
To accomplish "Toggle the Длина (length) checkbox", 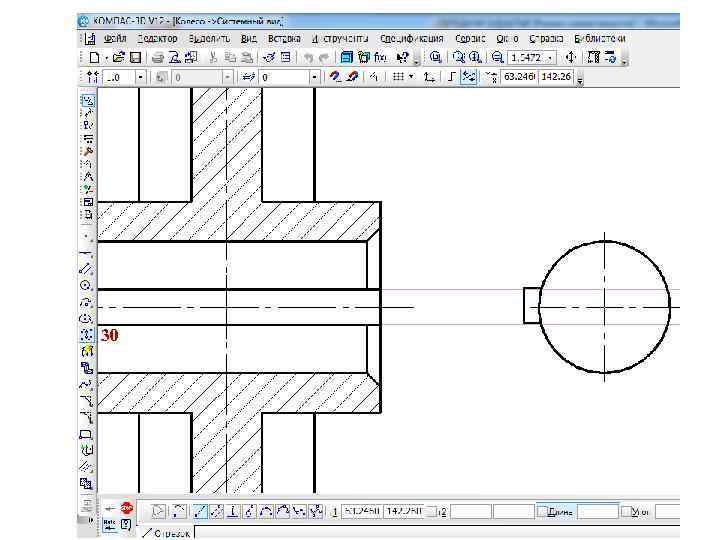I will tap(541, 512).
